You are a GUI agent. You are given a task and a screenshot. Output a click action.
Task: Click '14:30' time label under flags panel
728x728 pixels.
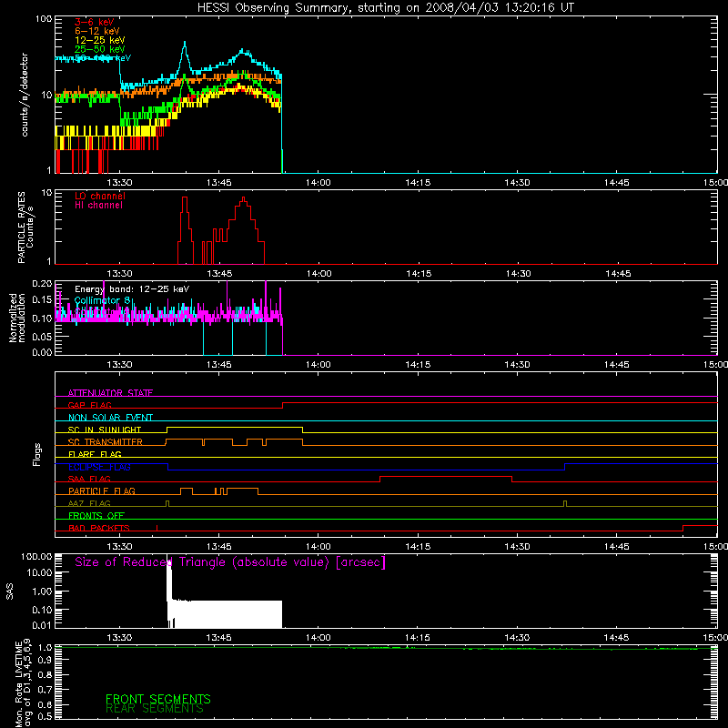coord(517,547)
